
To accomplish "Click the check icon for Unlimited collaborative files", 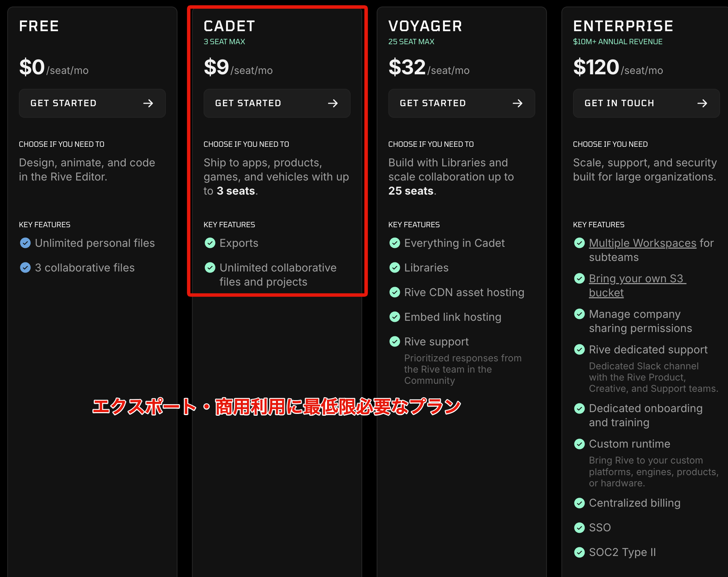I will [x=210, y=267].
